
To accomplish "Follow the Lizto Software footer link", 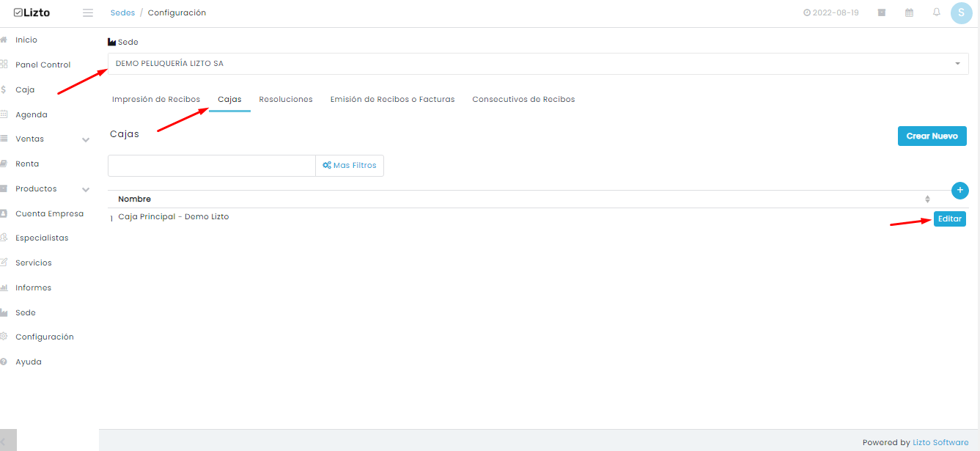I will 940,442.
